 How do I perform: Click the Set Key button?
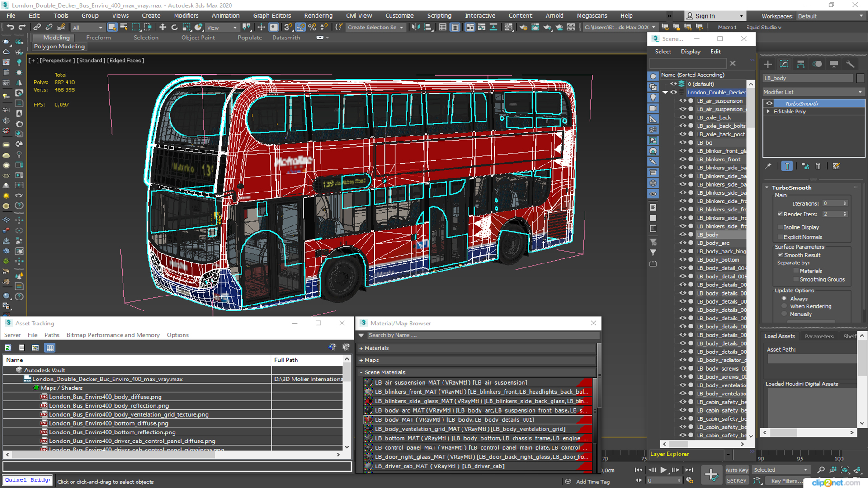(737, 481)
